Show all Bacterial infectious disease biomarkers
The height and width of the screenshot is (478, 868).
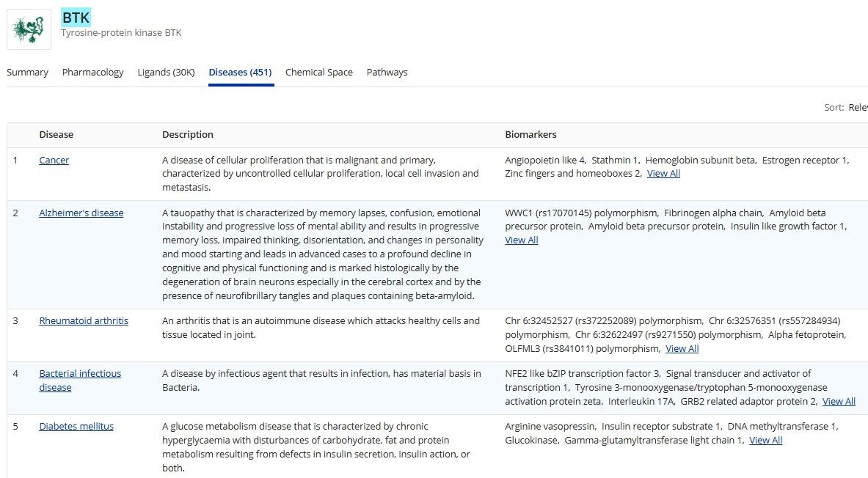tap(839, 402)
